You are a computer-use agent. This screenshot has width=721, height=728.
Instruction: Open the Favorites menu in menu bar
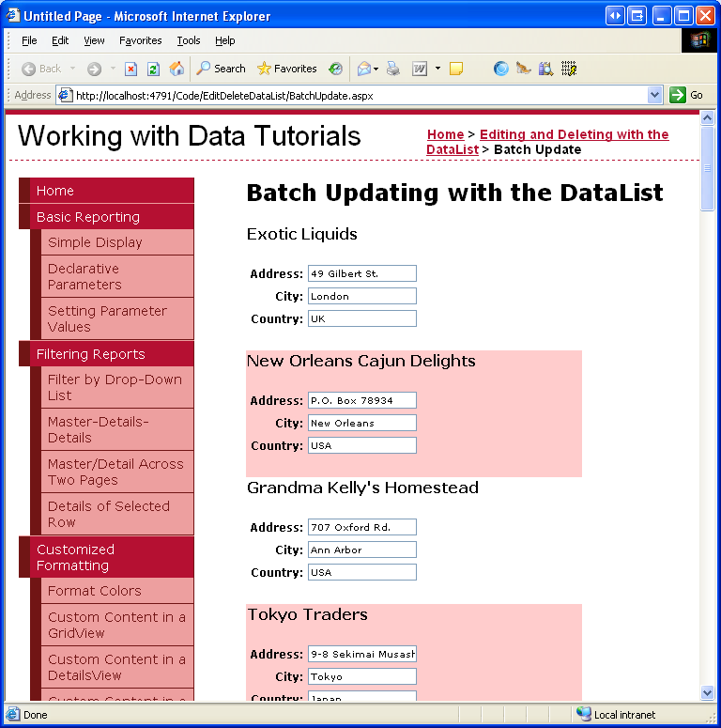coord(140,40)
